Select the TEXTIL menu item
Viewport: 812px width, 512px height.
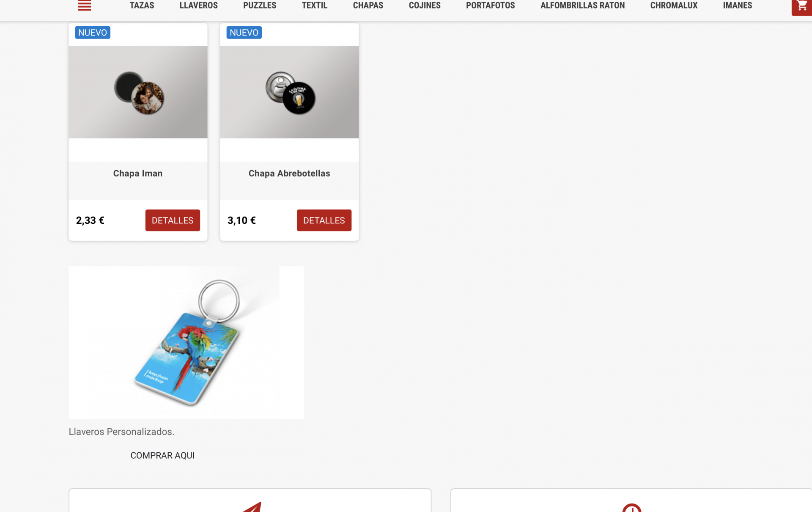pyautogui.click(x=315, y=6)
